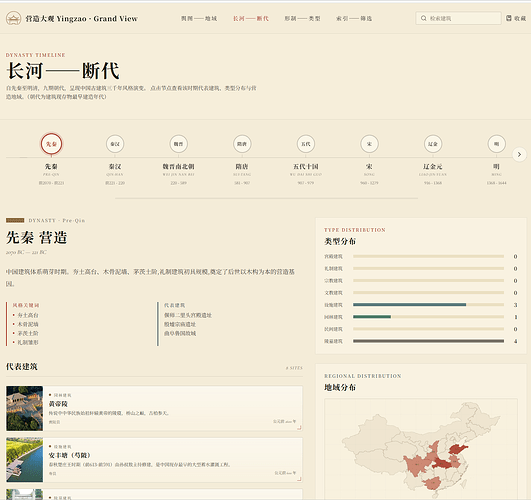Click the 辽金元 dynasty label
Image resolution: width=531 pixels, height=500 pixels.
pos(433,166)
